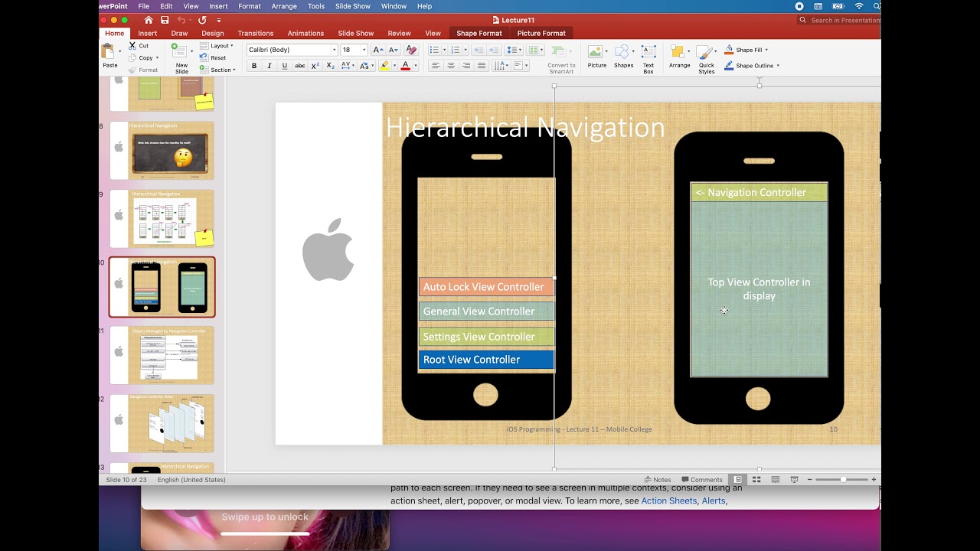Click Search in Presentation field
The width and height of the screenshot is (980, 551).
click(x=841, y=20)
